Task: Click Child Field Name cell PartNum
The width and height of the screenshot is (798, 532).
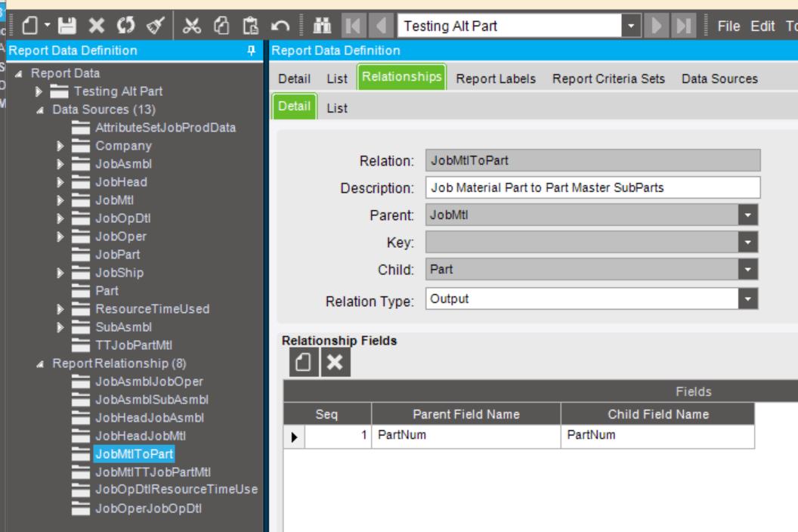Action: [x=658, y=435]
